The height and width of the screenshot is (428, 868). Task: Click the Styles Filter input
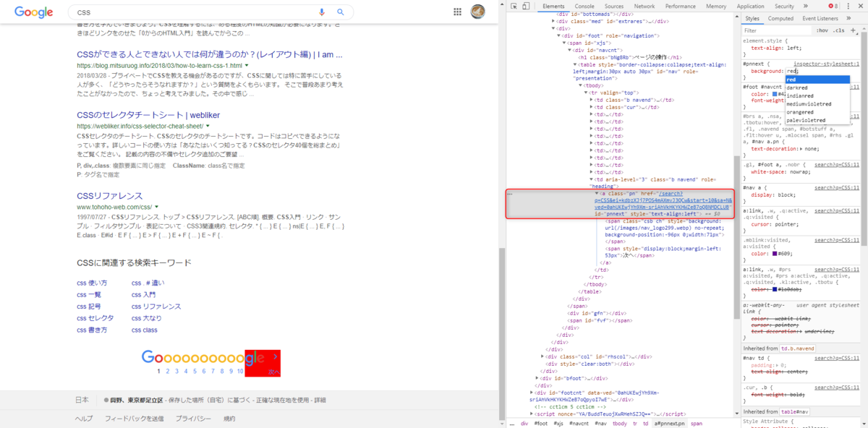pos(776,30)
